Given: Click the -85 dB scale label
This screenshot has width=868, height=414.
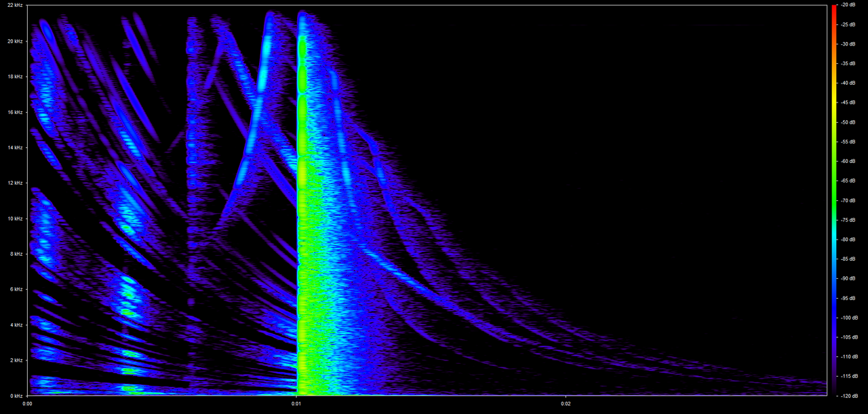Looking at the screenshot, I should click(x=848, y=259).
